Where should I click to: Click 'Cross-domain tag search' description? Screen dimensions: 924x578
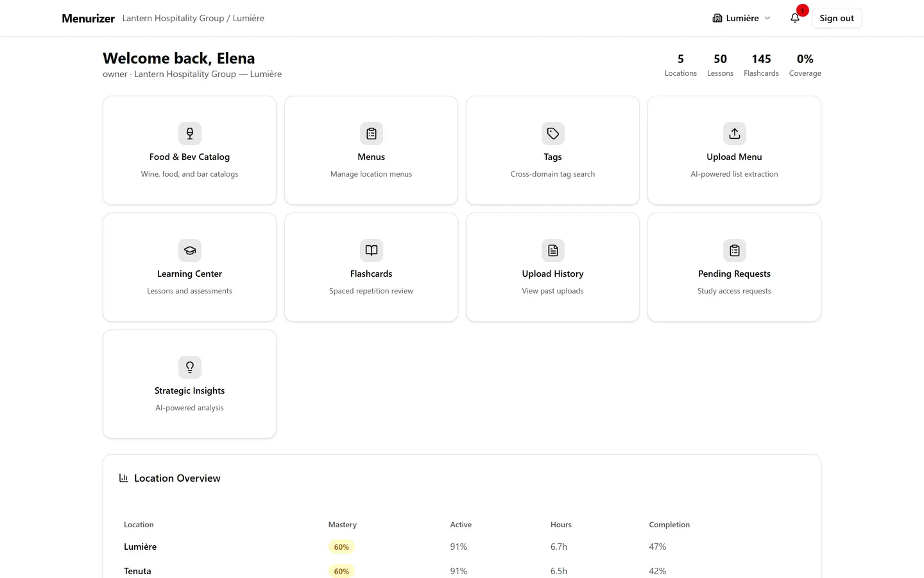pos(552,174)
